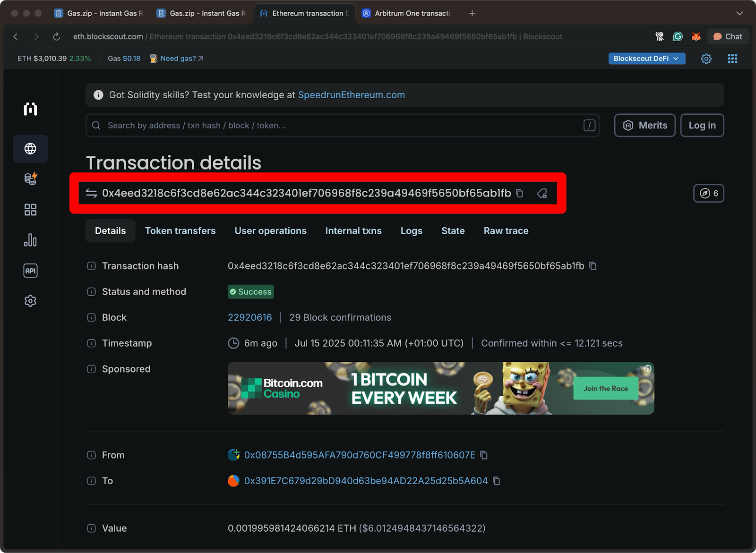
Task: Switch to the Token transfers tab
Action: [x=180, y=231]
